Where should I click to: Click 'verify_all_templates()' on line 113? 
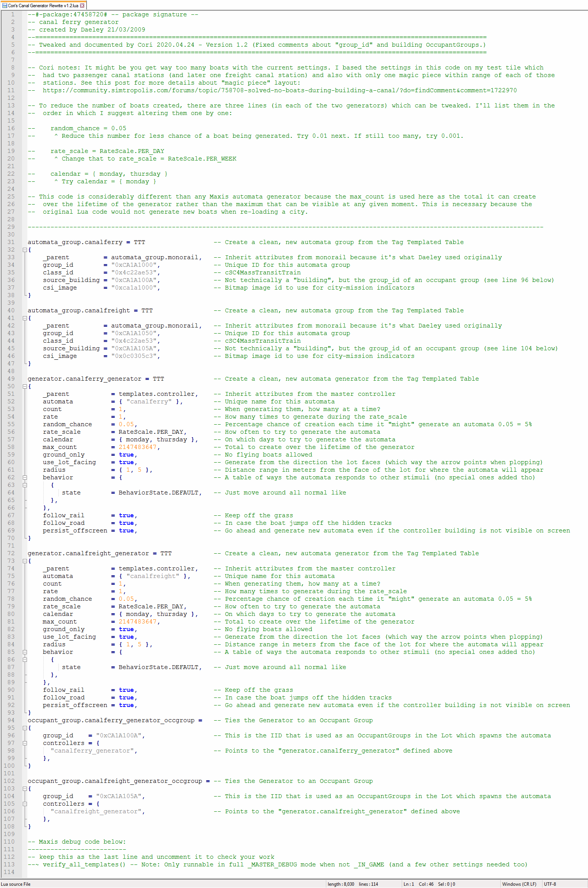pos(84,864)
